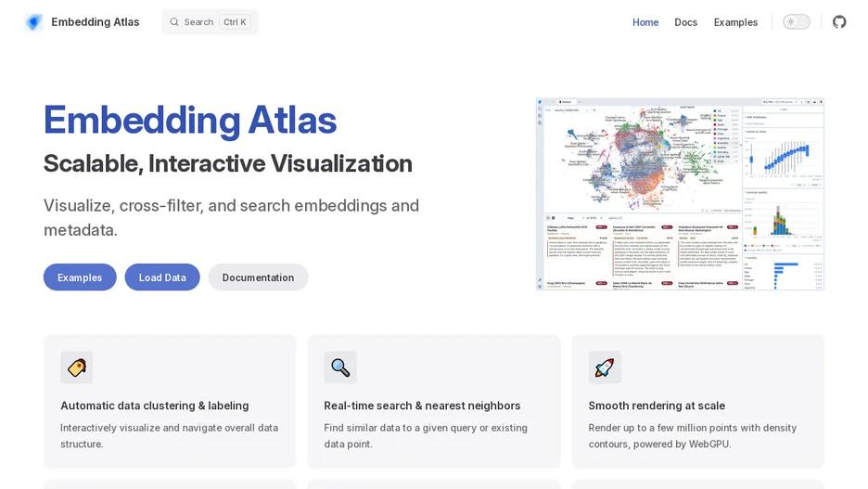Toggle the light/dark theme switch
The height and width of the screenshot is (489, 868).
[x=797, y=22]
